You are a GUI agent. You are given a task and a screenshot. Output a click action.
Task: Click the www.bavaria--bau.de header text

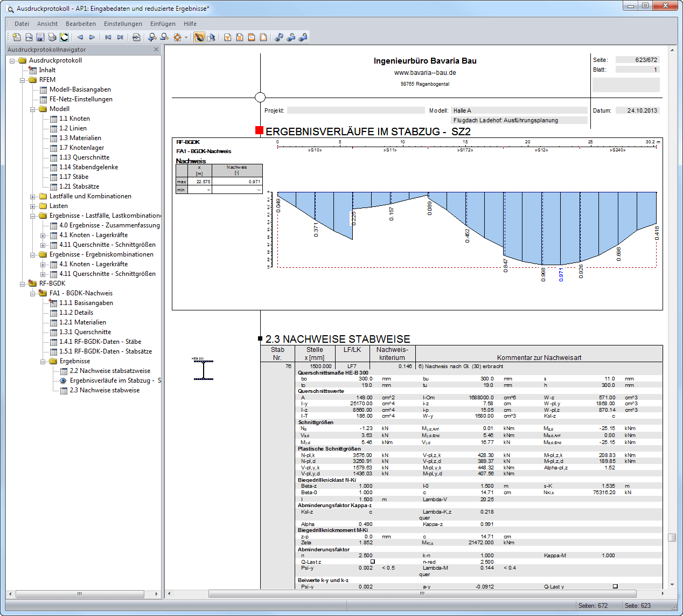pyautogui.click(x=425, y=73)
